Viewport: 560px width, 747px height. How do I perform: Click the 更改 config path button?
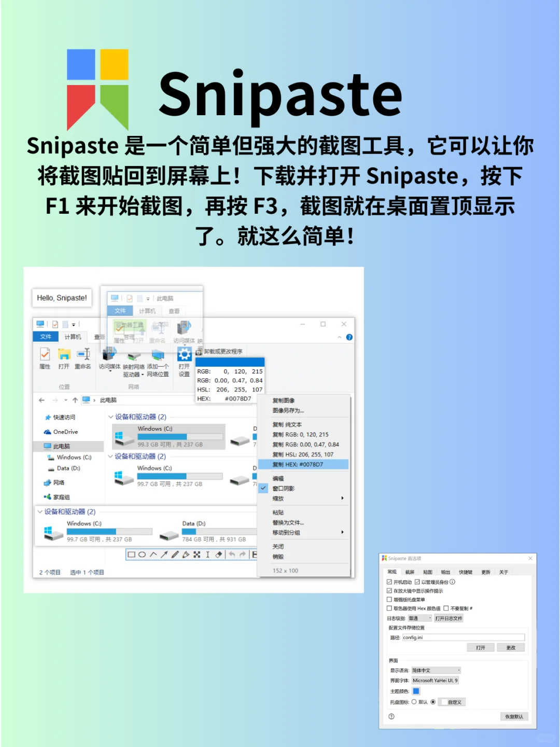pyautogui.click(x=511, y=647)
